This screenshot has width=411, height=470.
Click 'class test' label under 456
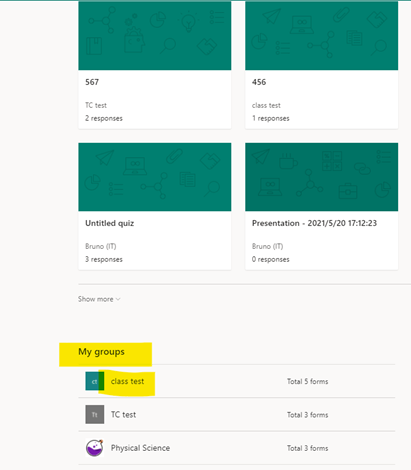click(266, 105)
